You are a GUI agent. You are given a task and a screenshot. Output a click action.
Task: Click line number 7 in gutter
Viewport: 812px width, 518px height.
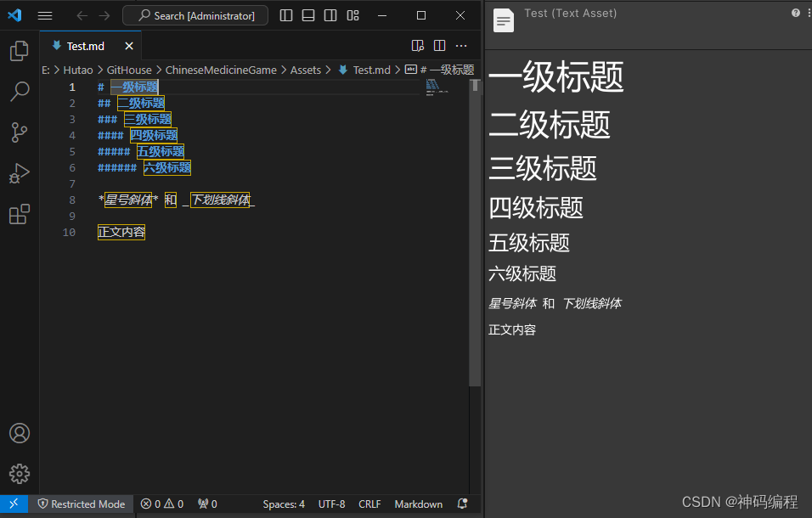tap(72, 183)
